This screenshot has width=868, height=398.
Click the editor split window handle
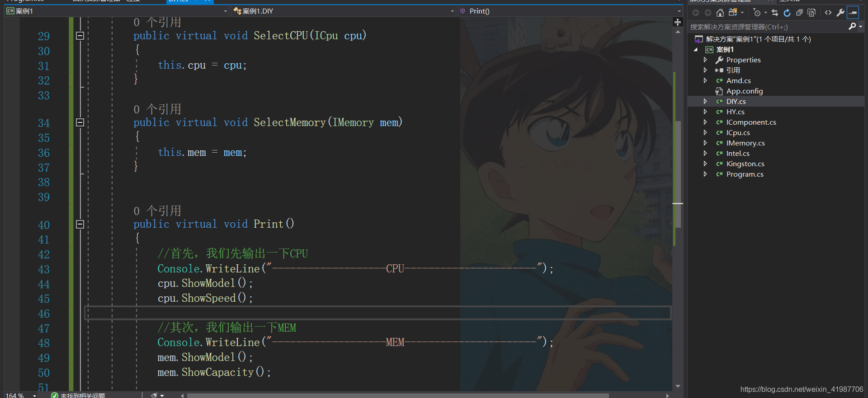point(678,22)
